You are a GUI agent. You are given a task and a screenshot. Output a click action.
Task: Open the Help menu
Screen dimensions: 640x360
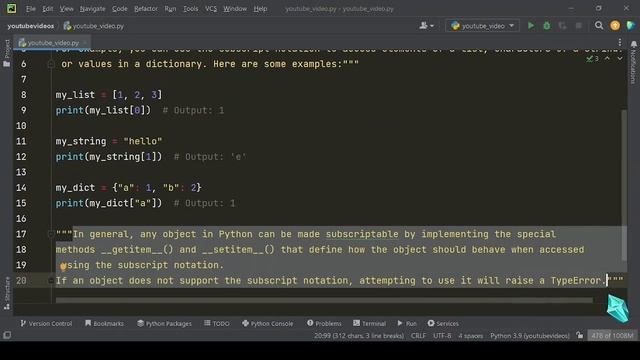[x=260, y=9]
